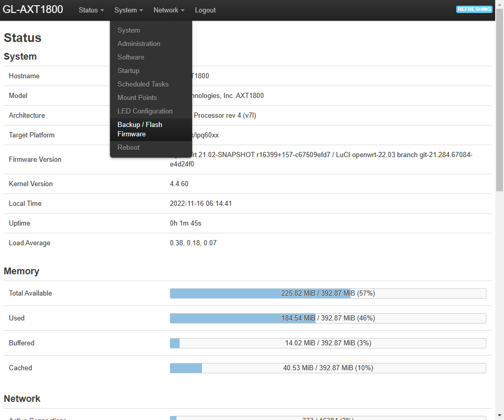Image resolution: width=504 pixels, height=420 pixels.
Task: Select Mount Points menu entry
Action: 151,97
